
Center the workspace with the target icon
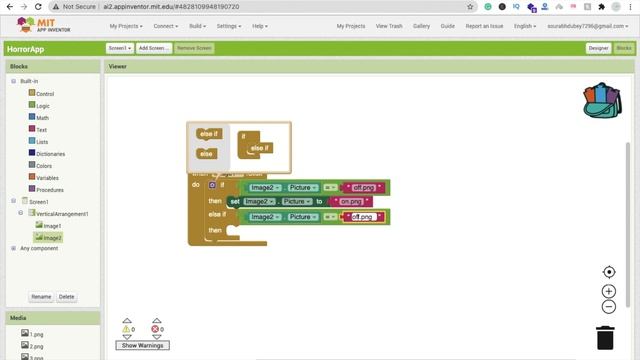click(609, 272)
